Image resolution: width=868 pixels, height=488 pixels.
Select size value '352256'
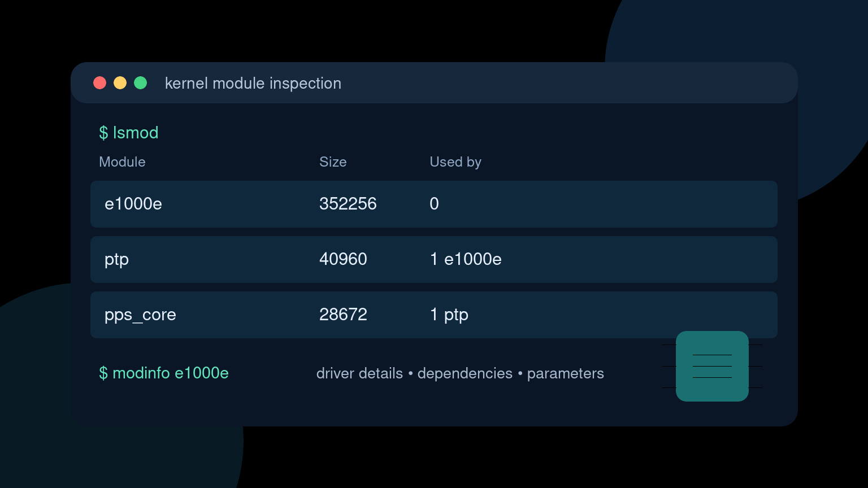pyautogui.click(x=348, y=204)
